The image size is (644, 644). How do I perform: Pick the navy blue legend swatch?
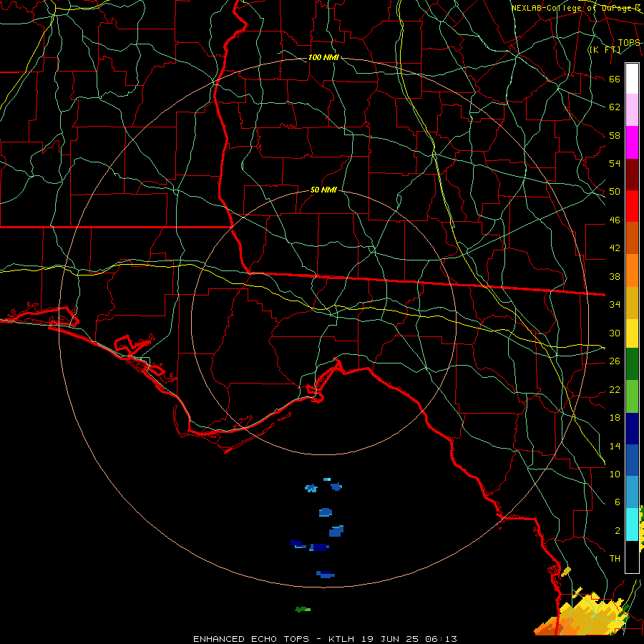pyautogui.click(x=632, y=429)
